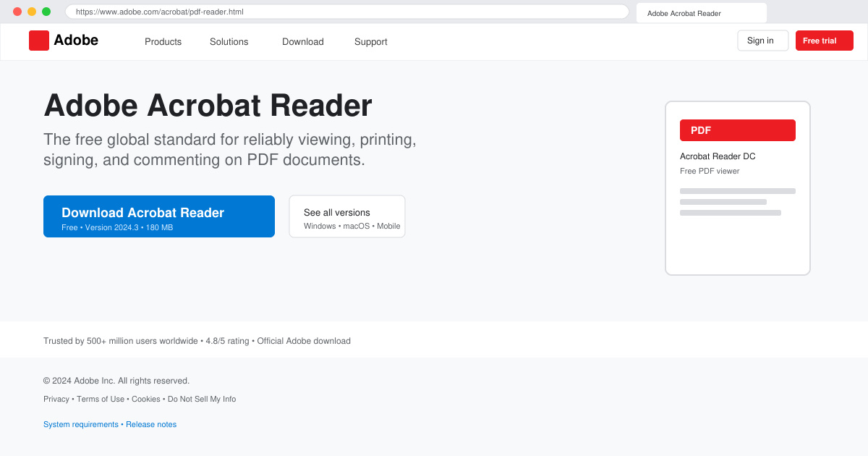Image resolution: width=868 pixels, height=456 pixels.
Task: Open the Download nav item
Action: tap(302, 41)
